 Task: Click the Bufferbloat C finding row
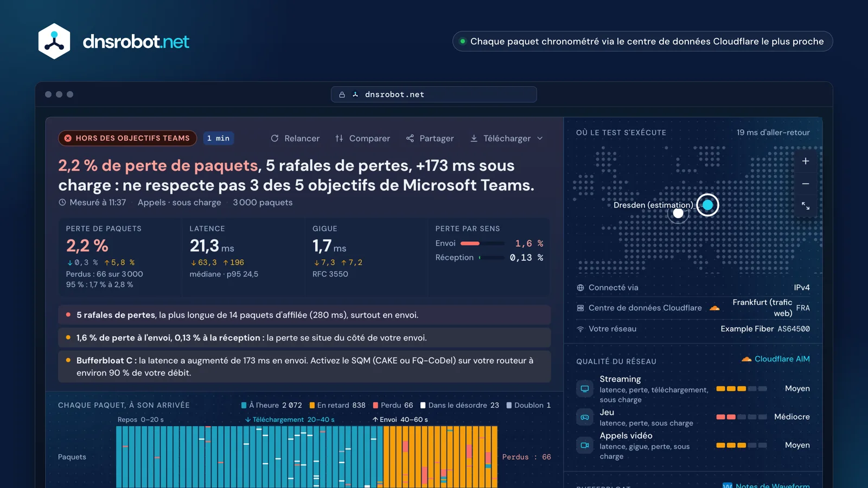point(304,367)
